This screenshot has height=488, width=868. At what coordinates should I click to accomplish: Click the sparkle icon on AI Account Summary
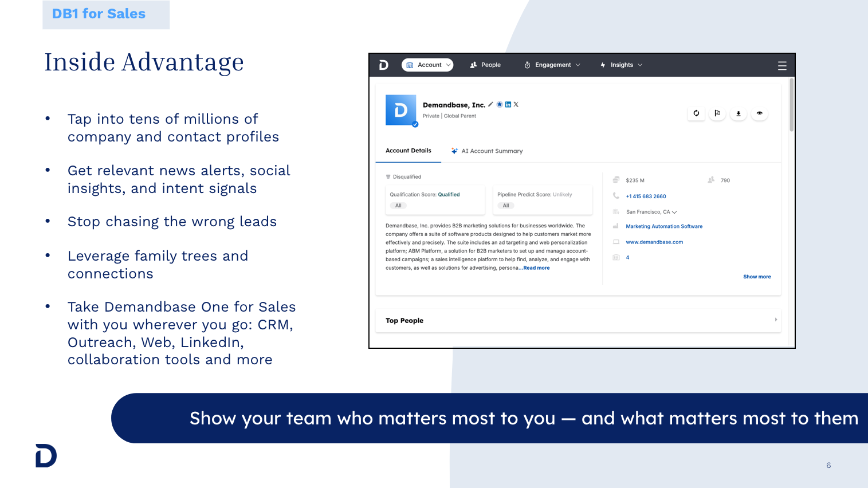454,151
